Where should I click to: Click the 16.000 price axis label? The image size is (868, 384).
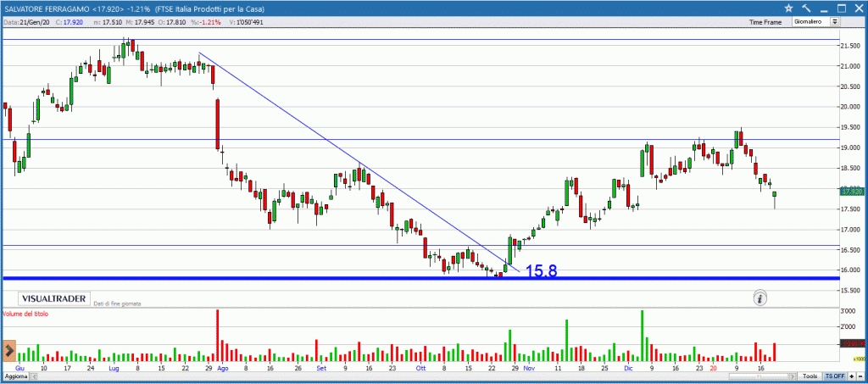(x=851, y=270)
